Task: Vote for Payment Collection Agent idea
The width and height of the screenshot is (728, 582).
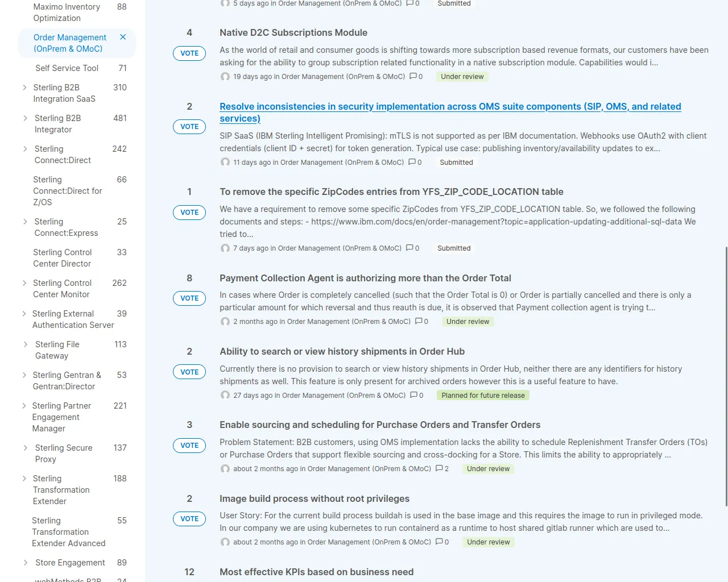Action: click(189, 298)
